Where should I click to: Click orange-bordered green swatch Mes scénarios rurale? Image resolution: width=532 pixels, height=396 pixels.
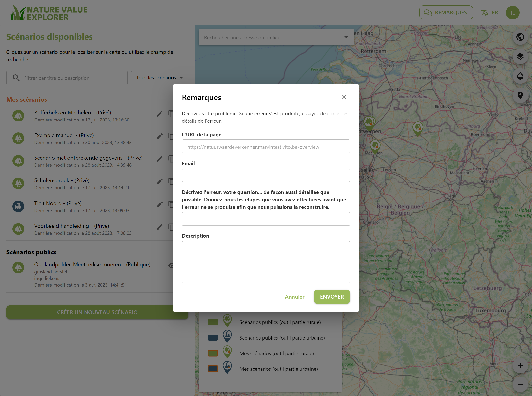pos(213,353)
